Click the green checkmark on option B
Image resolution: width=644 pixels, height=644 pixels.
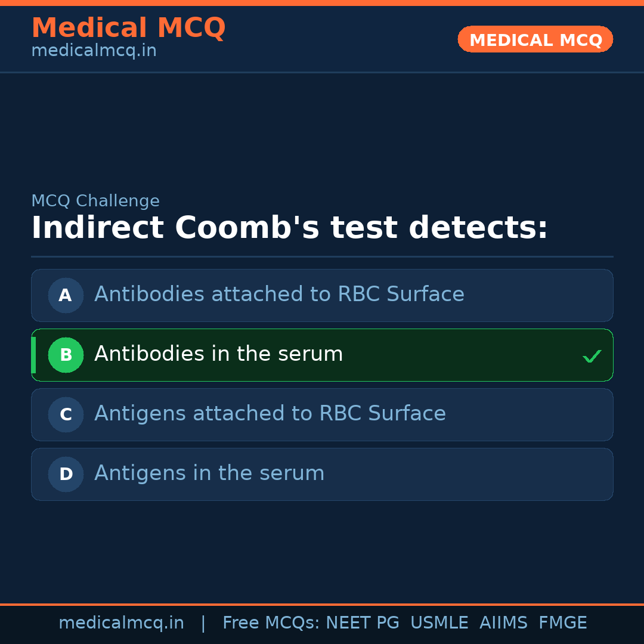(x=592, y=357)
